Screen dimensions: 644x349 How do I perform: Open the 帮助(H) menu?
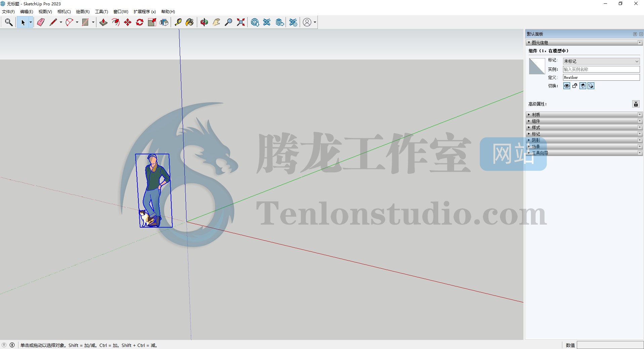coord(168,11)
